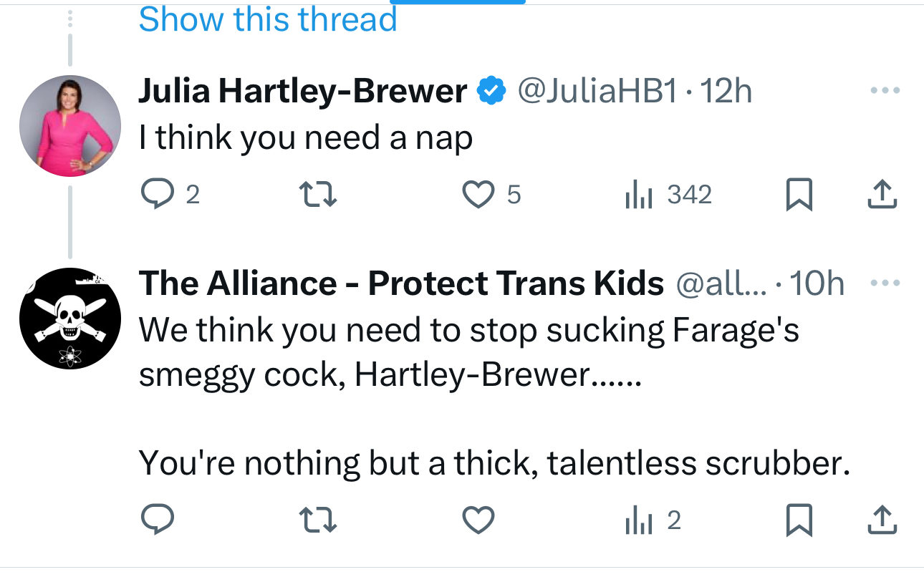924x577 pixels.
Task: Open more options for Julia's tweet
Action: (x=884, y=92)
